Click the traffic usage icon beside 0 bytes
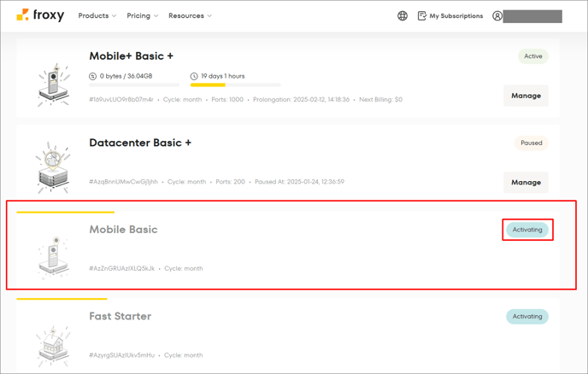This screenshot has width=588, height=374. [x=92, y=76]
